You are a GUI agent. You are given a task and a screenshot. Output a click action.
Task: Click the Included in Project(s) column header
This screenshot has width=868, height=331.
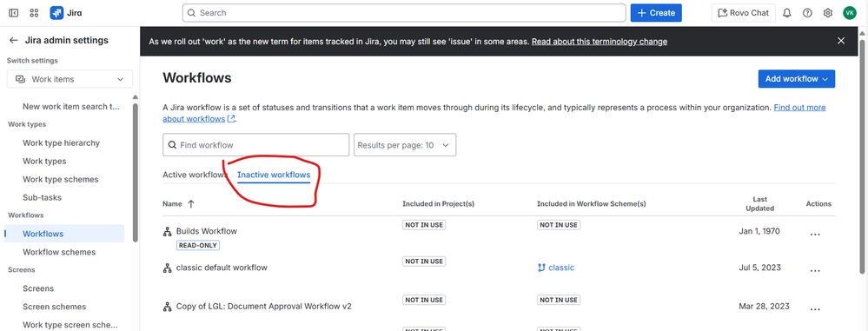439,204
